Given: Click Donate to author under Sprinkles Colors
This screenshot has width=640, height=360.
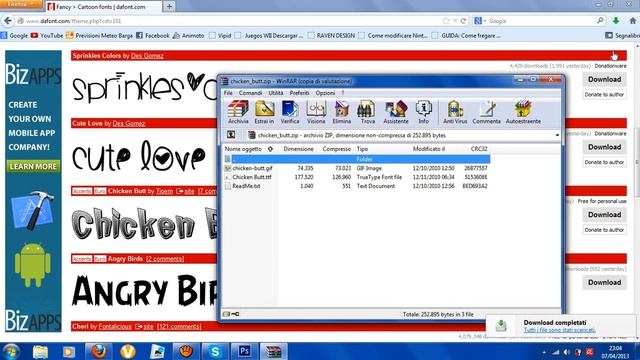Looking at the screenshot, I should pos(604,95).
